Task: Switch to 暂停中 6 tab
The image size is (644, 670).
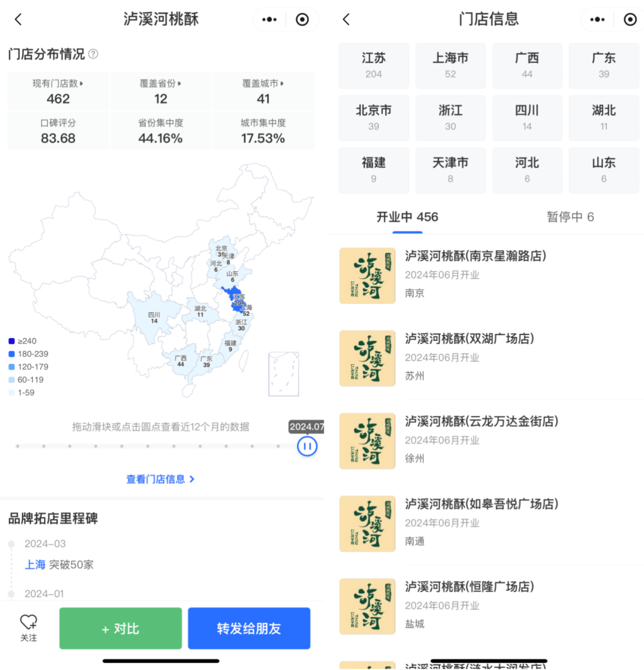Action: tap(570, 217)
